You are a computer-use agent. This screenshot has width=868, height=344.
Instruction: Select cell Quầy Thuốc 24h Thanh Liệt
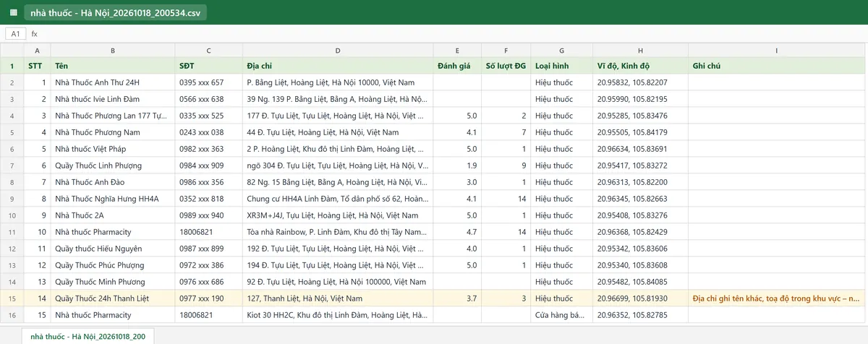click(x=113, y=298)
